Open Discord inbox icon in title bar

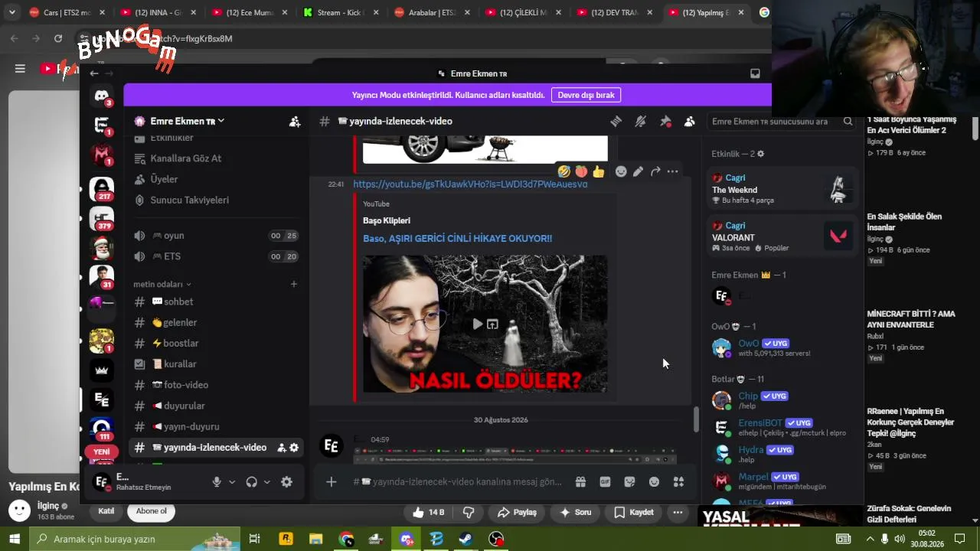pos(755,73)
